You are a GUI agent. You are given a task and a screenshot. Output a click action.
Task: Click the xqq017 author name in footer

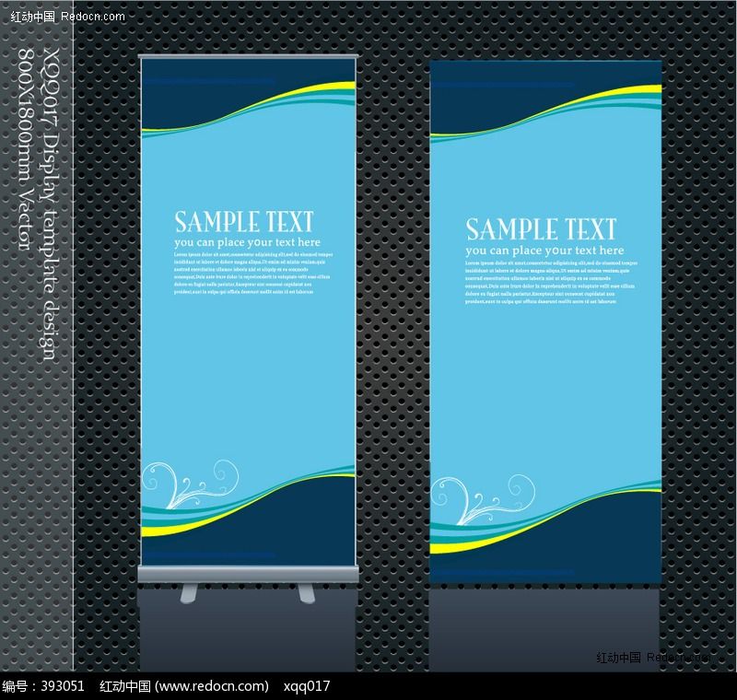pyautogui.click(x=307, y=686)
